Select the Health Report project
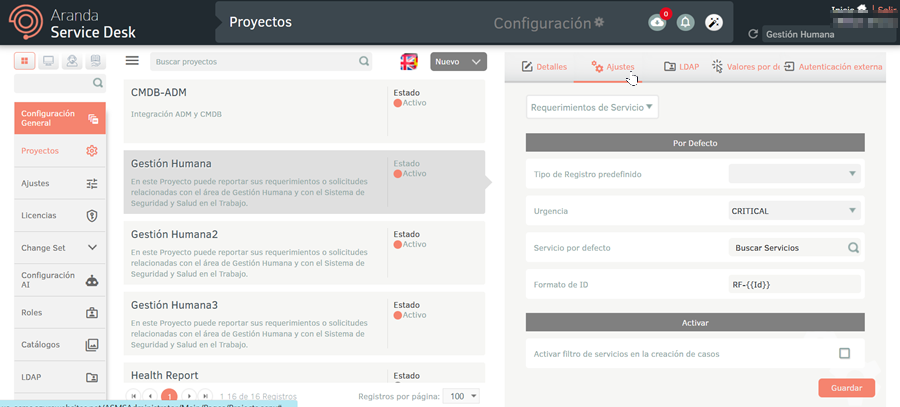This screenshot has height=407, width=900. 304,374
